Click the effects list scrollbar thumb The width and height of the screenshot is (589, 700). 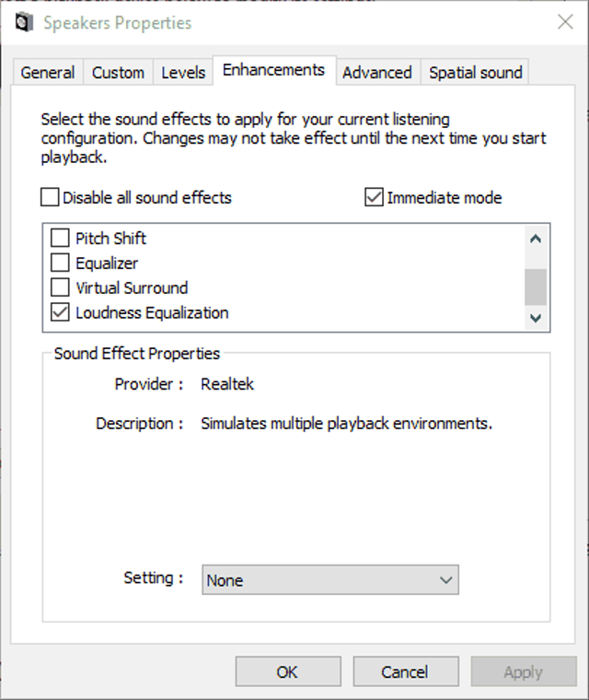point(536,286)
